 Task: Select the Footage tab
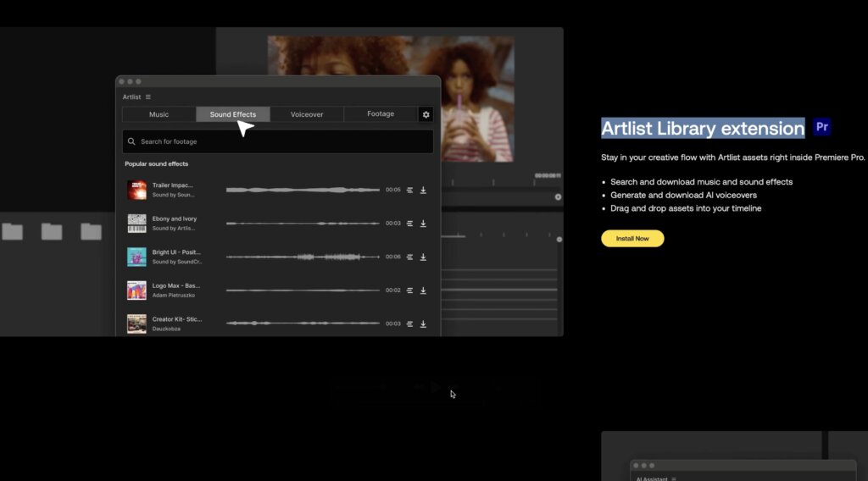[x=381, y=114]
